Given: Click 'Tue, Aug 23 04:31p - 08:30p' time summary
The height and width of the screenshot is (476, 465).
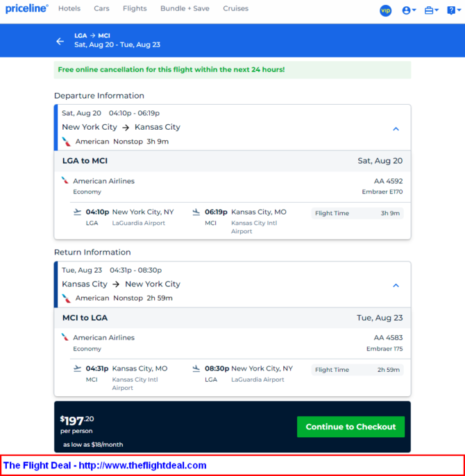Looking at the screenshot, I should click(x=112, y=270).
